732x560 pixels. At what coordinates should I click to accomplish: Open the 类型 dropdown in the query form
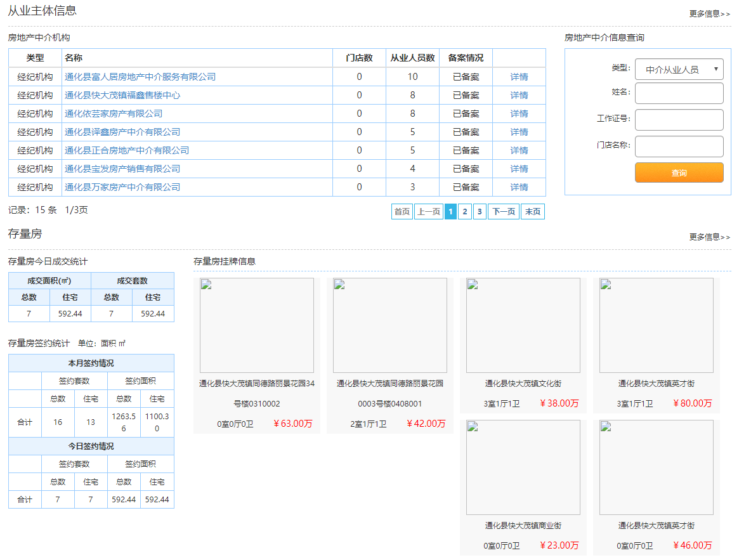pyautogui.click(x=679, y=69)
